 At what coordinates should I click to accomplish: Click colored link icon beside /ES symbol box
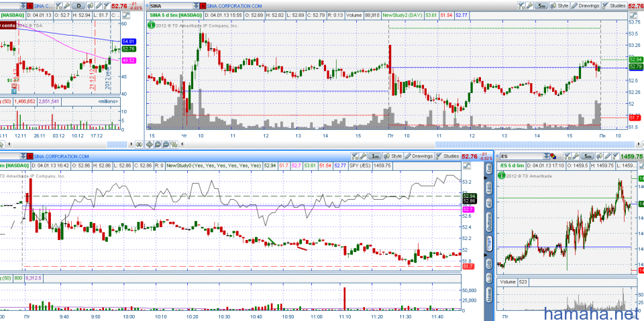pos(553,156)
